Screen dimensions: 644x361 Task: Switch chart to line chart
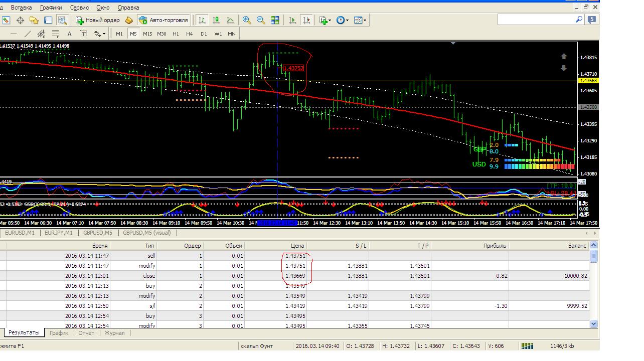230,20
